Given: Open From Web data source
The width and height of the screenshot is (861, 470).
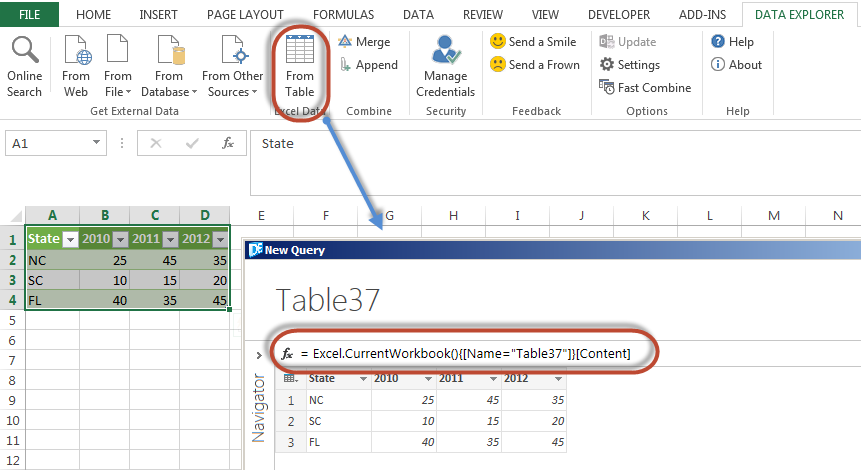Looking at the screenshot, I should click(x=76, y=66).
